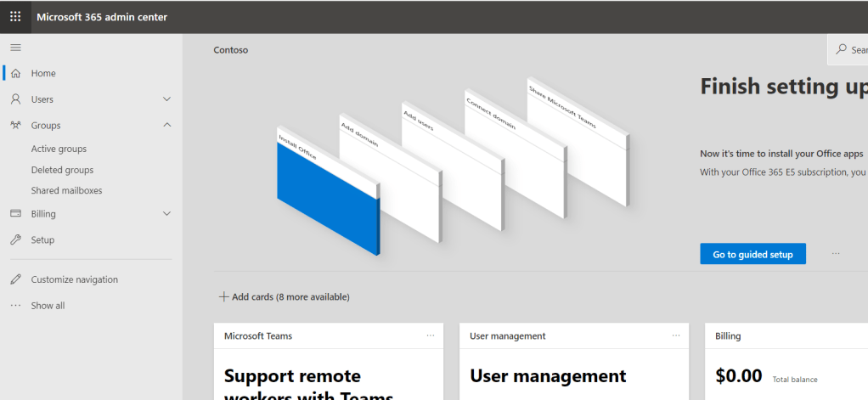The height and width of the screenshot is (400, 868).
Task: Expand the Users menu chevron
Action: pos(166,99)
